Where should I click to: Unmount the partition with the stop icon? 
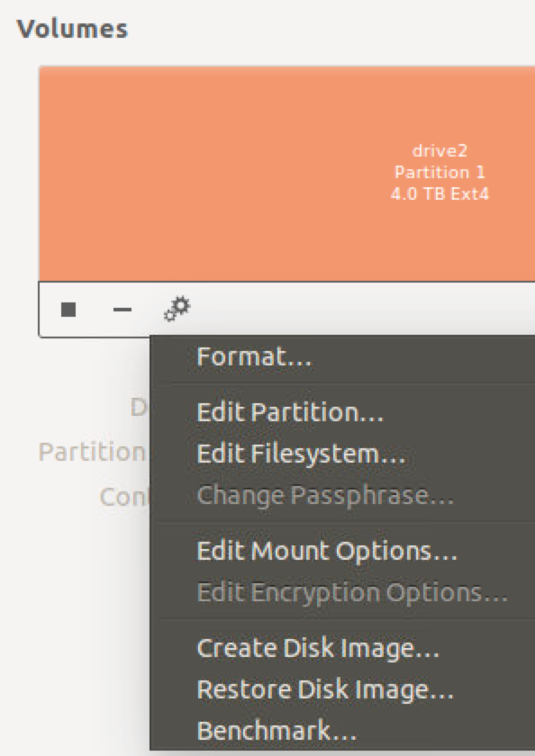68,309
